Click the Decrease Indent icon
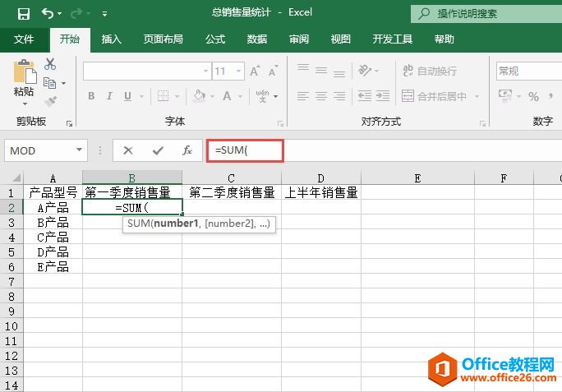This screenshot has height=392, width=562. (x=365, y=96)
